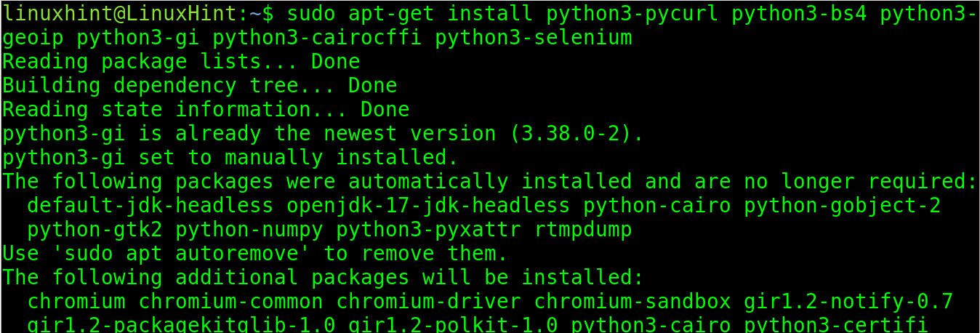Click gir1.2-notify-0.7 package name
Image resolution: width=980 pixels, height=333 pixels.
pos(849,302)
